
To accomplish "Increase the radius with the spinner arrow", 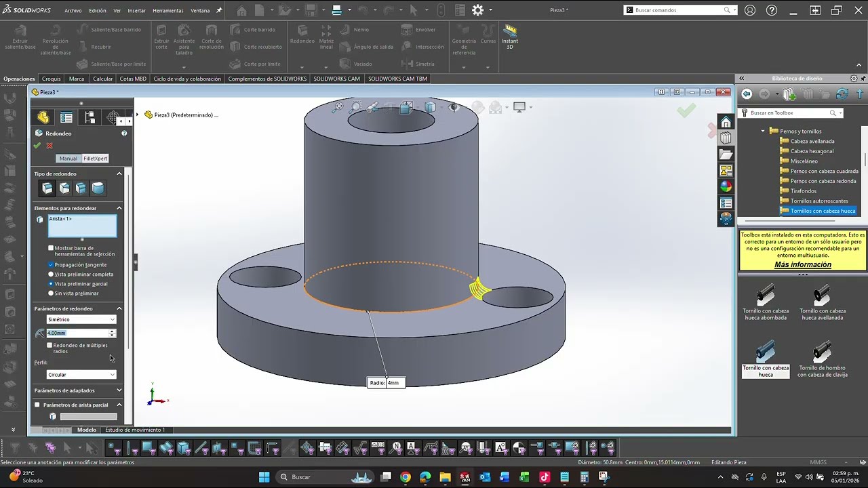I will (x=112, y=331).
